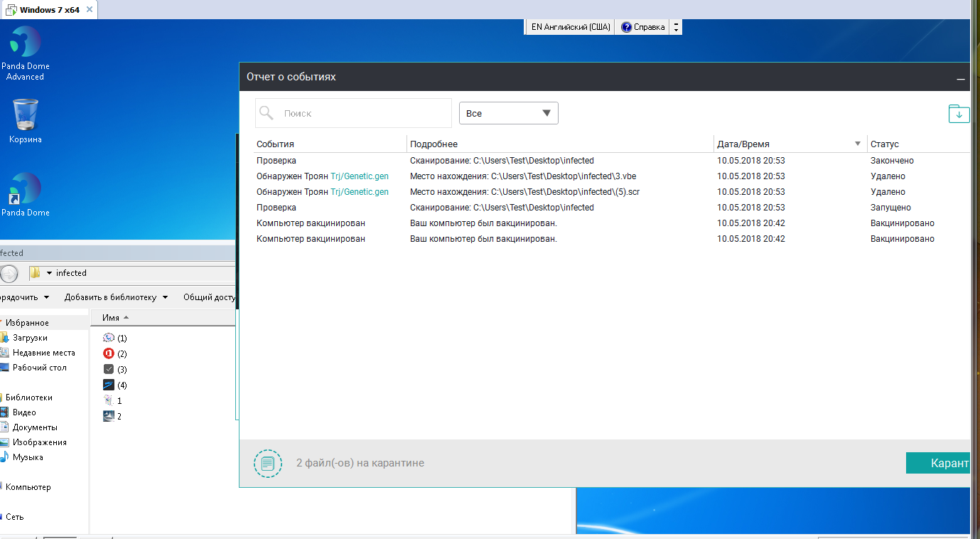This screenshot has width=980, height=539.
Task: Click the Справка help icon in language bar
Action: click(x=626, y=27)
